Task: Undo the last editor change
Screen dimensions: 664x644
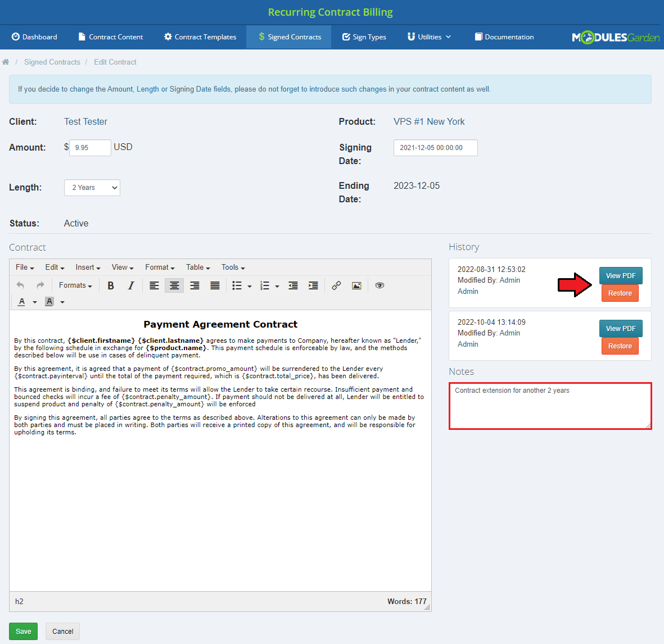Action: [20, 285]
